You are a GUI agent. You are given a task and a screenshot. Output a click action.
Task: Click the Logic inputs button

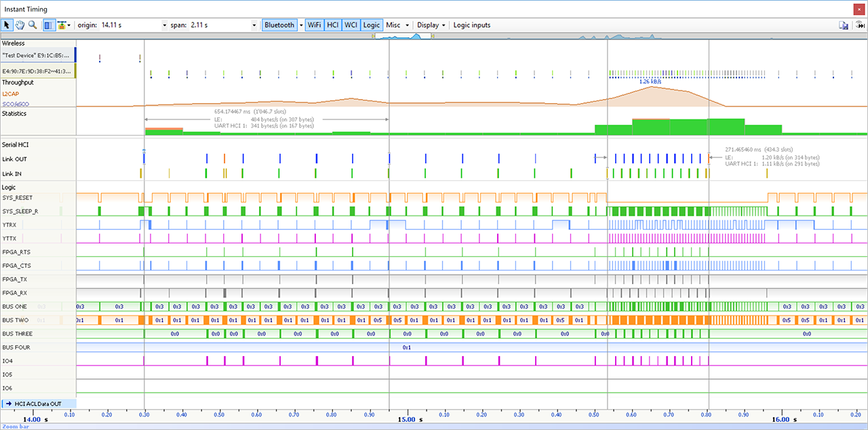click(x=471, y=25)
